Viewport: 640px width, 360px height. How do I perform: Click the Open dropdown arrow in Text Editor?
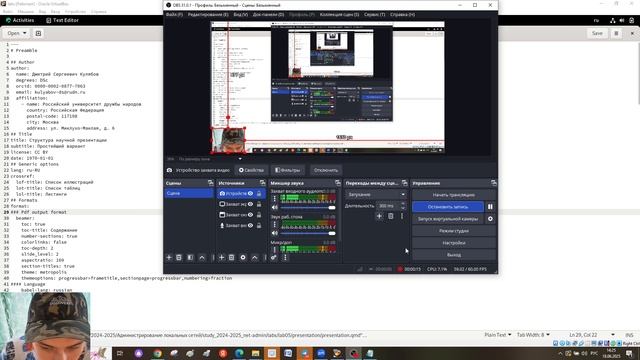(24, 33)
